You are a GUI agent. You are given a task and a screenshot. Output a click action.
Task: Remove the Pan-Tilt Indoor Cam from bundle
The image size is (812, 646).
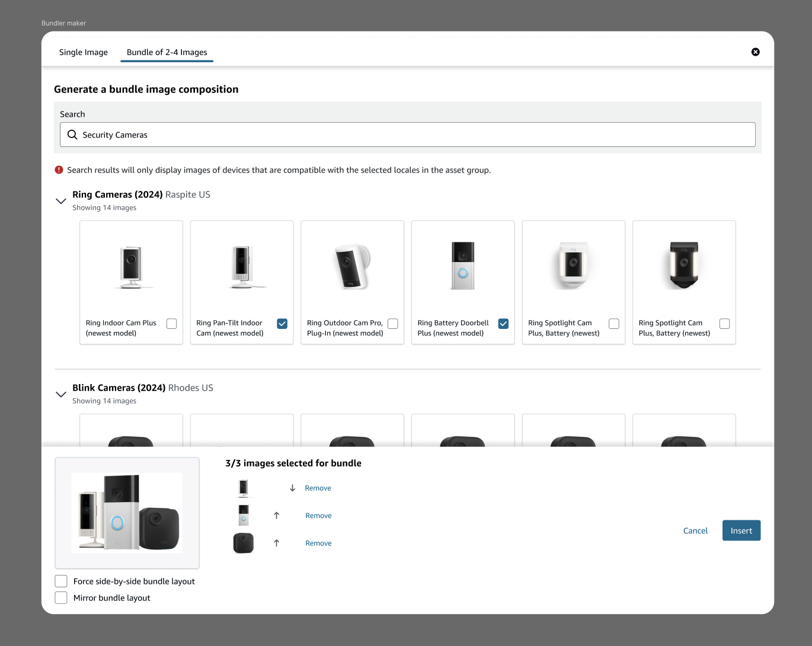[x=318, y=488]
